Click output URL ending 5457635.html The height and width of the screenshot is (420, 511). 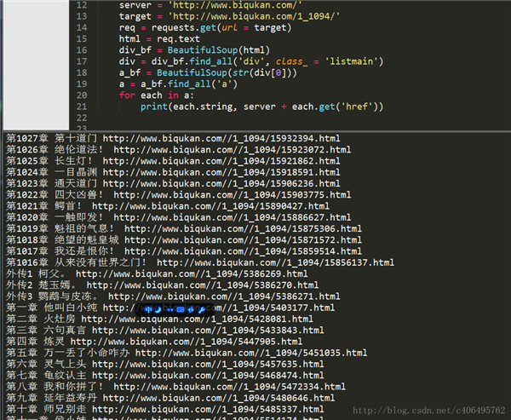pos(208,365)
